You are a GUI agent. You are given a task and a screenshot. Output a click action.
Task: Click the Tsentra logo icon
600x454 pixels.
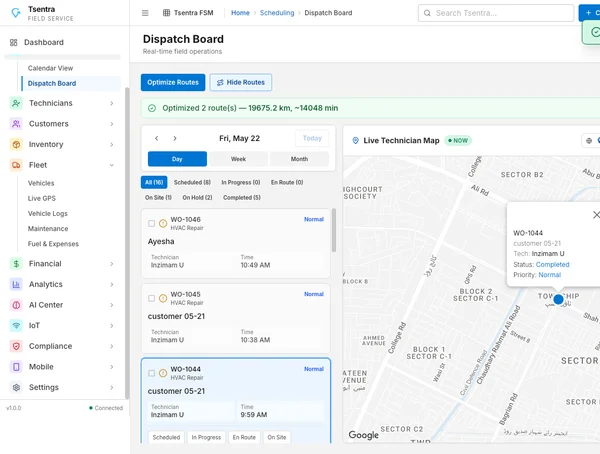[x=16, y=13]
